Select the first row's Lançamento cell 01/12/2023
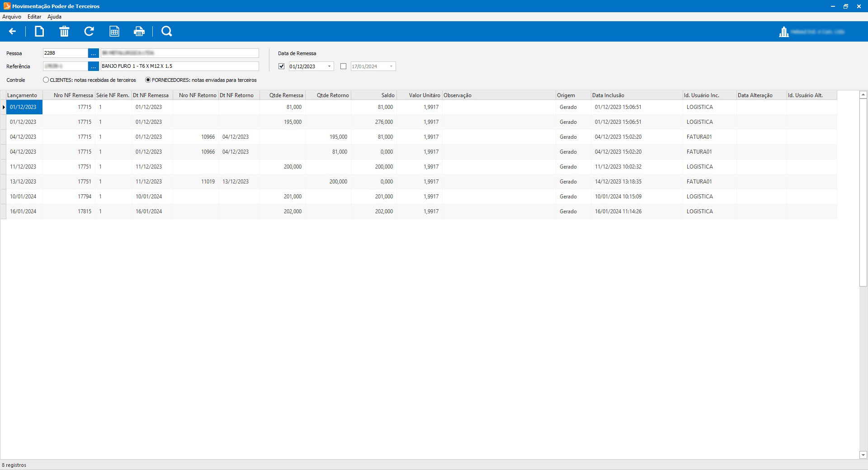Screen dimensions: 868x470 24,107
